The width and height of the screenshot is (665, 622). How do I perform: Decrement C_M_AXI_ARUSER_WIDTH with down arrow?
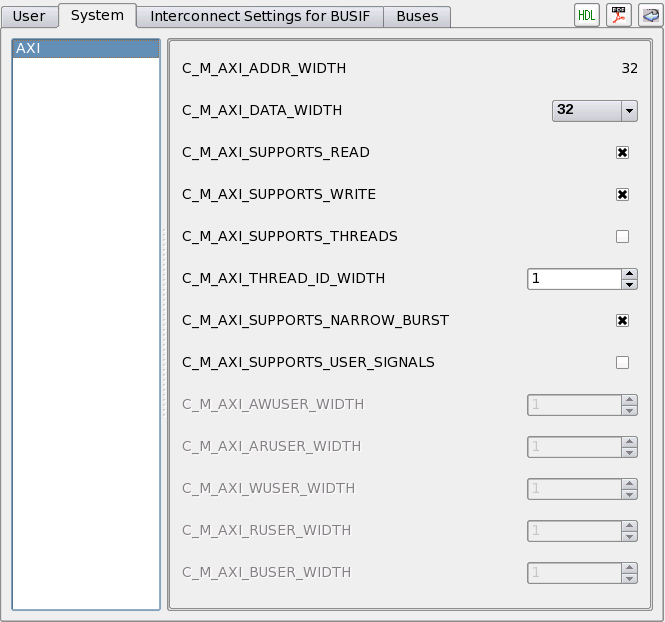click(x=629, y=452)
